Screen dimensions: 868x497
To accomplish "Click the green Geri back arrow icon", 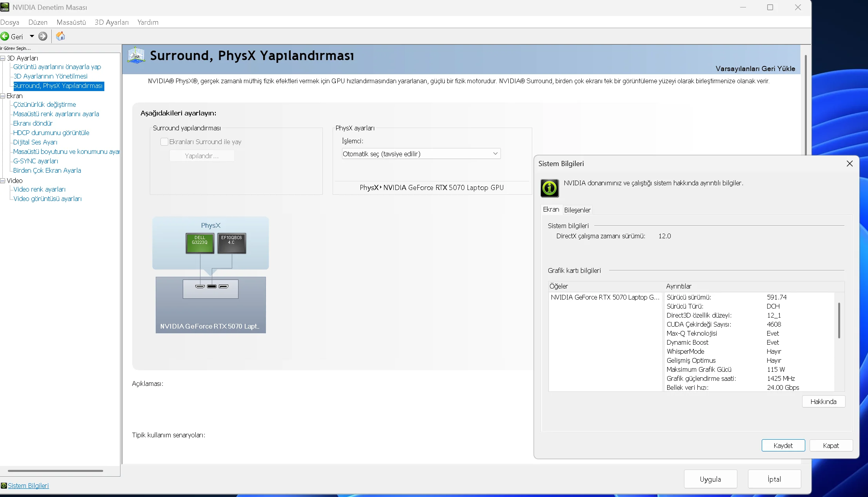I will [5, 37].
